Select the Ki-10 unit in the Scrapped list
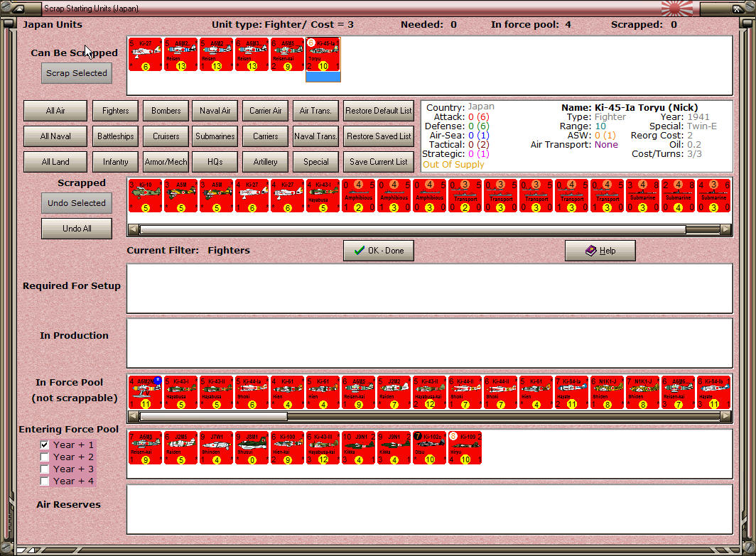This screenshot has width=756, height=556. (x=145, y=195)
